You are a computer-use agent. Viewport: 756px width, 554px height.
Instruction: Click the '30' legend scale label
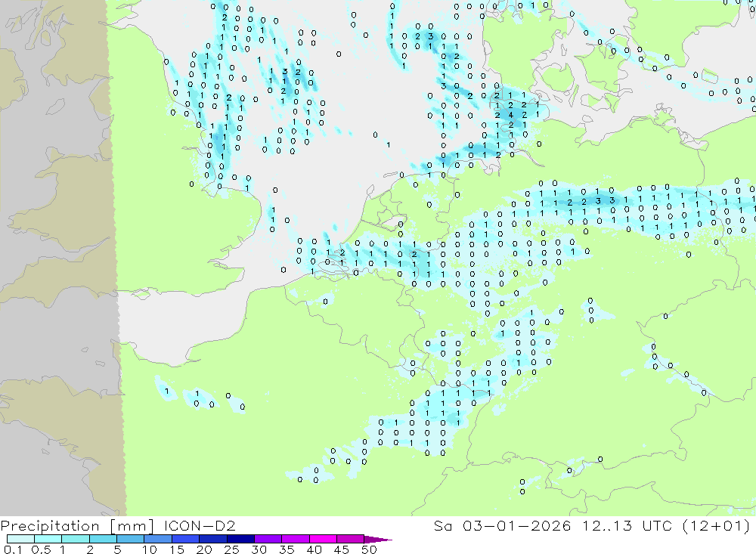coord(259,549)
